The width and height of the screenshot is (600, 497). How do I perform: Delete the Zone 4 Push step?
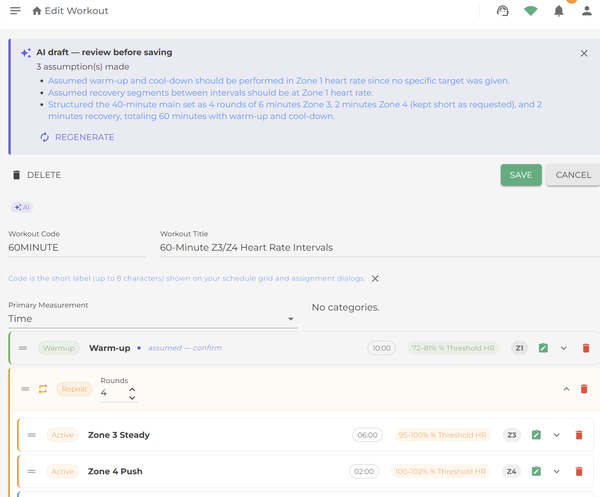(579, 471)
